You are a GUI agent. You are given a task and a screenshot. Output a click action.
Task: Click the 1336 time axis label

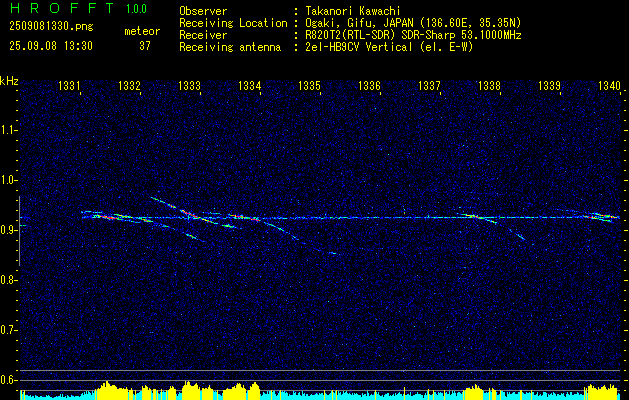click(x=369, y=85)
